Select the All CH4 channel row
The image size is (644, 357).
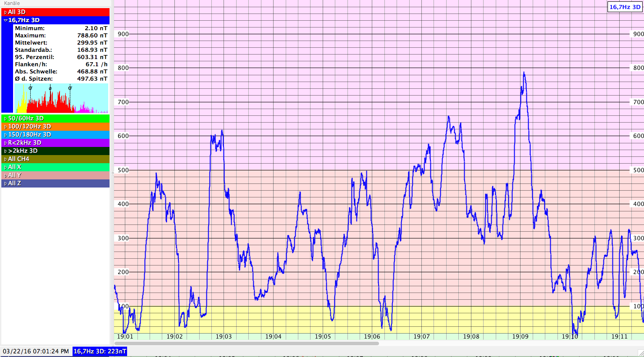point(55,159)
